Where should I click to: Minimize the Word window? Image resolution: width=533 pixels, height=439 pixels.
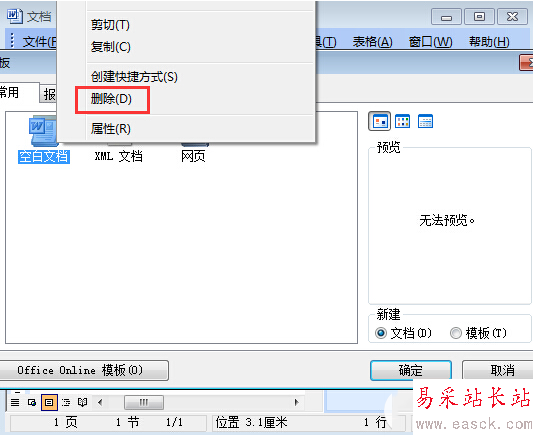tap(446, 17)
